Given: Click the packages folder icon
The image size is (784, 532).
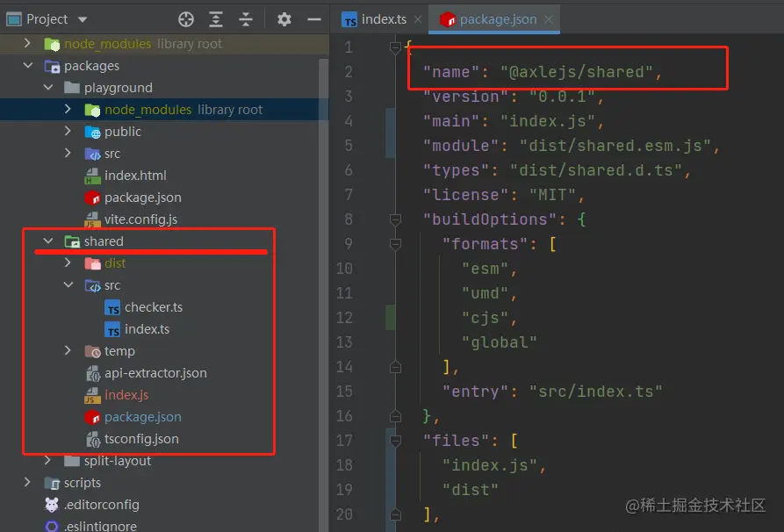Looking at the screenshot, I should coord(52,66).
